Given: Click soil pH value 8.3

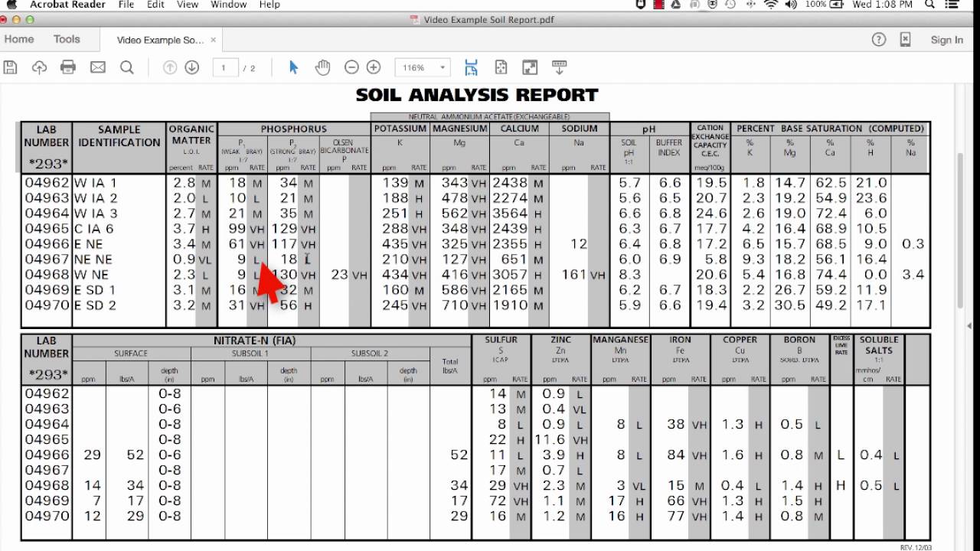Looking at the screenshot, I should point(629,275).
